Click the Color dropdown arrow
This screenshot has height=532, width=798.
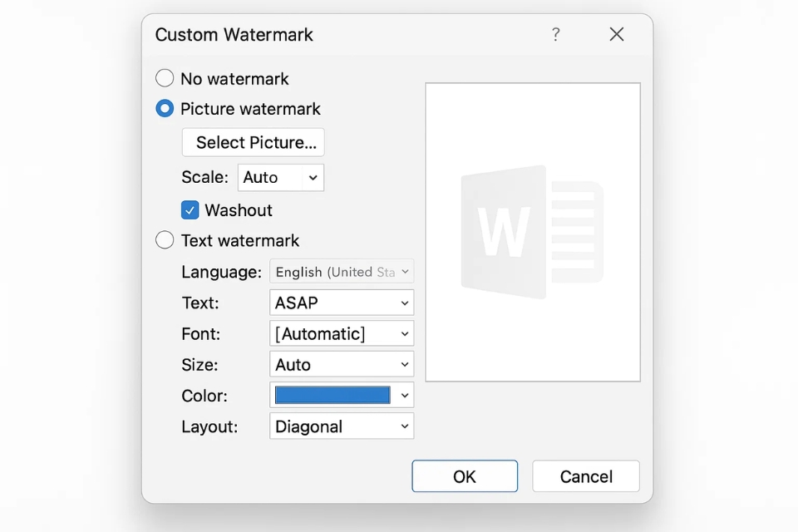click(x=405, y=396)
